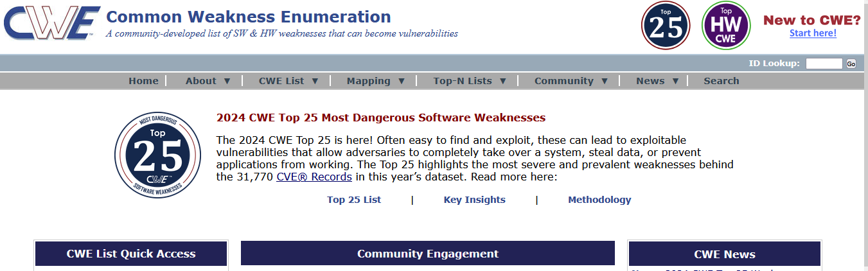Expand the News dropdown arrow

click(x=675, y=81)
